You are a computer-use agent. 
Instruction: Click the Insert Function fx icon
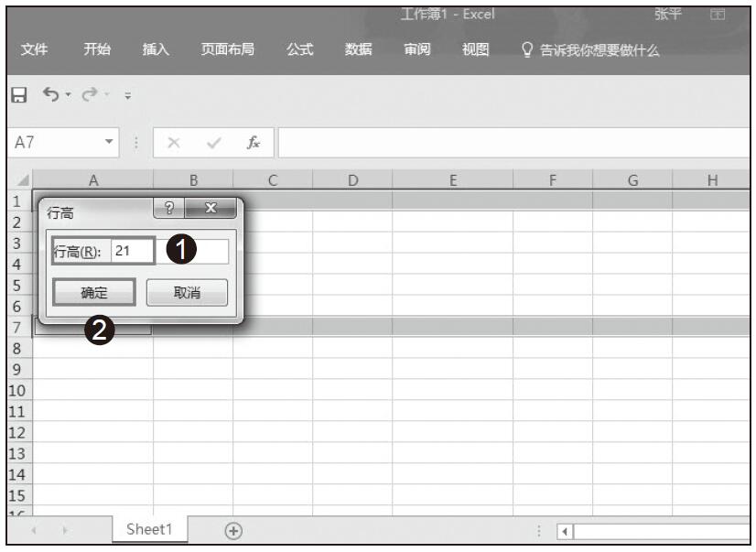[x=253, y=143]
